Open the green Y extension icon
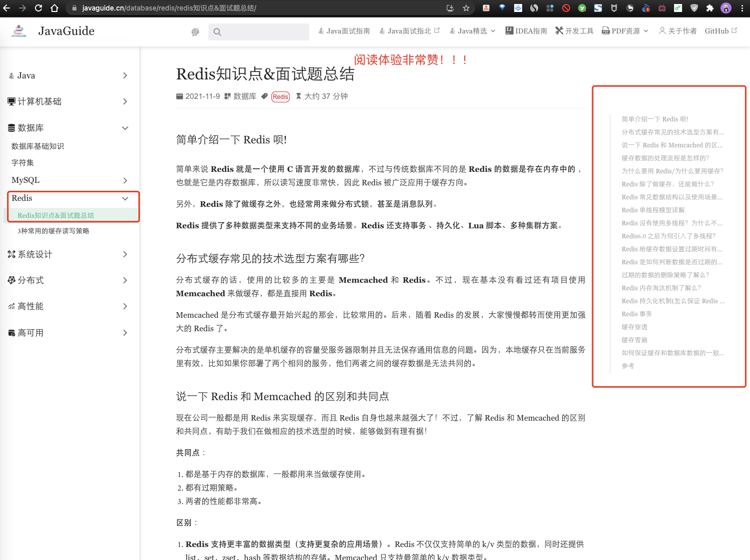The image size is (750, 560). click(x=582, y=8)
